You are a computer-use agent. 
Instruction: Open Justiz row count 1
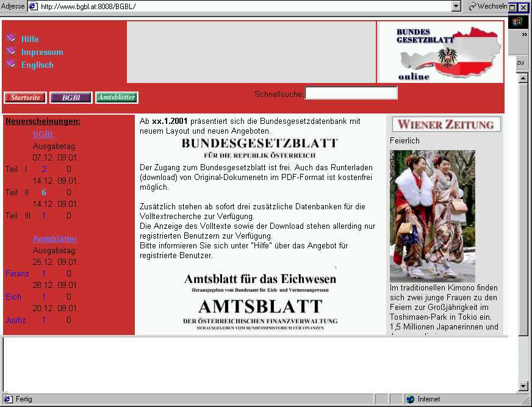click(44, 320)
